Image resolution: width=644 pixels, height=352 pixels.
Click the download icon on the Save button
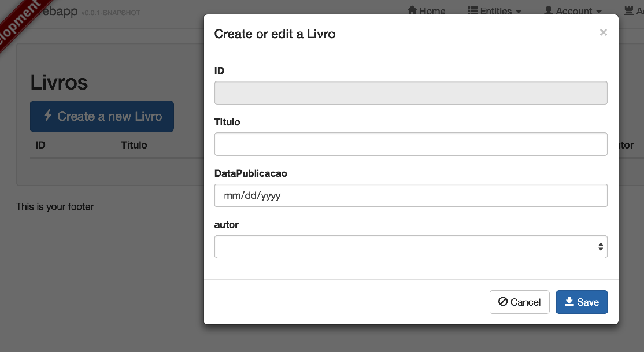tap(569, 302)
